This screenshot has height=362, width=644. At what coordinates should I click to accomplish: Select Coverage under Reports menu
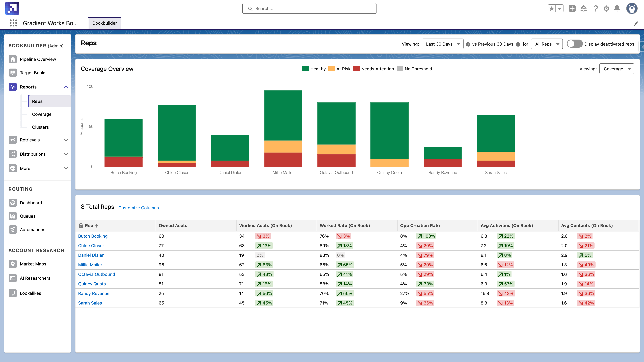pos(41,114)
